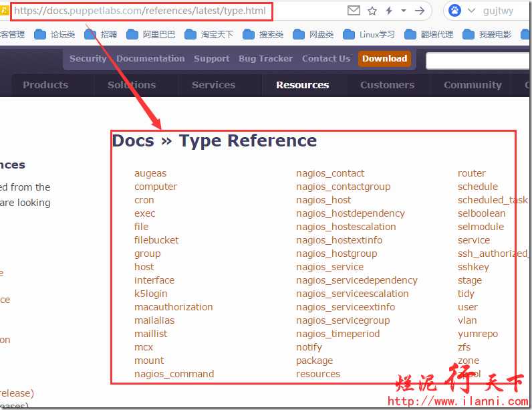Viewport: 532px width, 410px height.
Task: Open nagios_command type link
Action: pos(174,374)
